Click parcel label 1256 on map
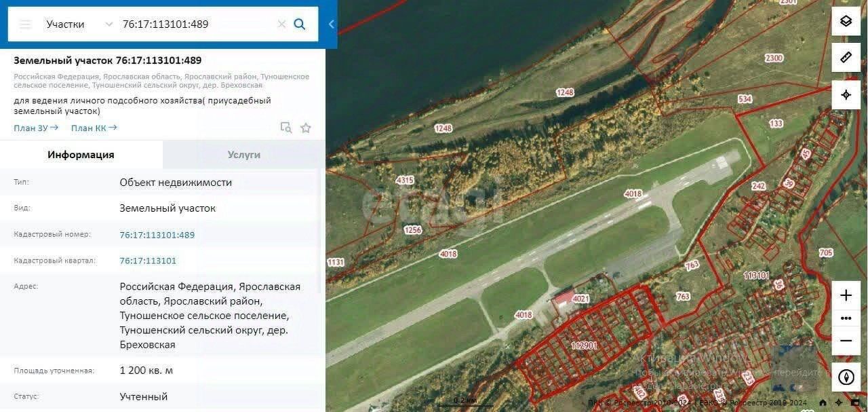This screenshot has width=868, height=412. click(413, 230)
